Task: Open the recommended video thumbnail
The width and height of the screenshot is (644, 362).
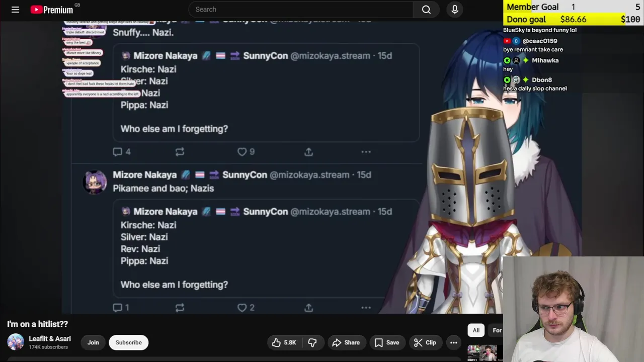Action: pos(482,353)
